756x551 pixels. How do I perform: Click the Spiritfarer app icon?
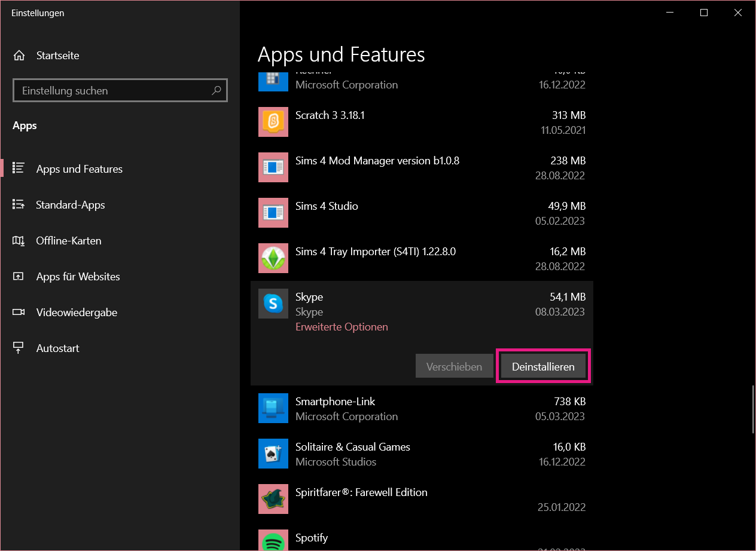click(273, 499)
